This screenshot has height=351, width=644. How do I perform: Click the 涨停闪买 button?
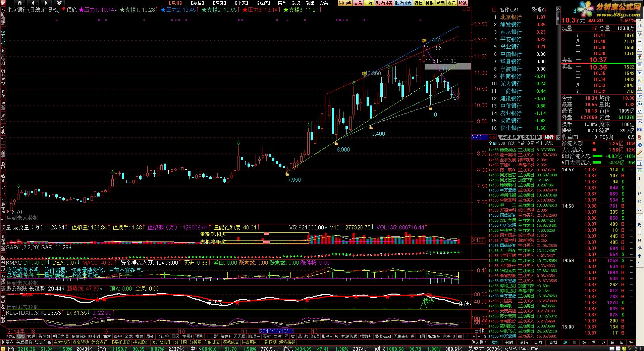point(384,3)
